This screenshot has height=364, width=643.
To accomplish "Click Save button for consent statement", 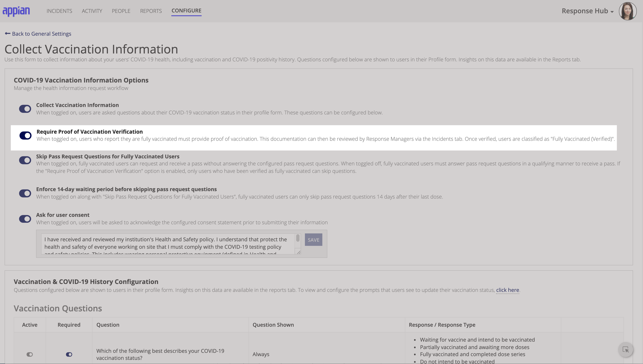I will click(x=313, y=240).
